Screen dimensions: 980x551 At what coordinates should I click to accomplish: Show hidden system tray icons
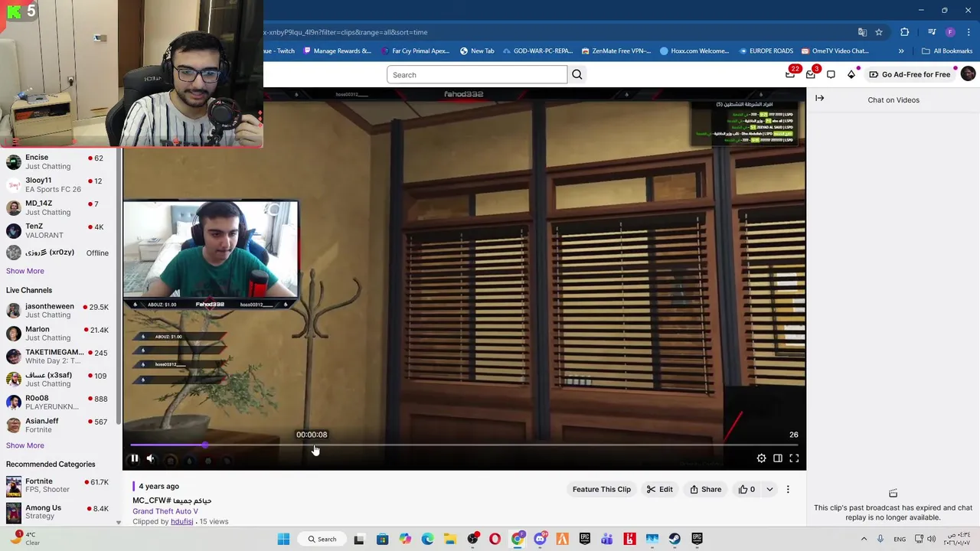[x=864, y=539]
